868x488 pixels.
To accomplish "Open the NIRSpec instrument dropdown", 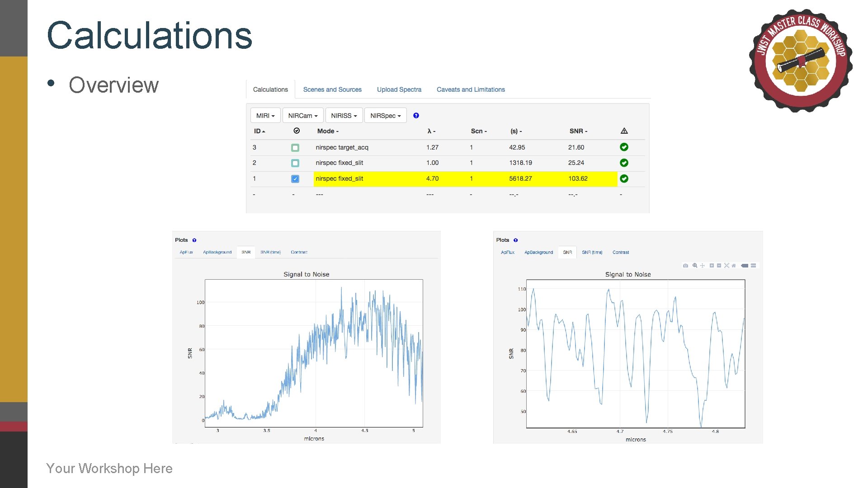I will click(x=385, y=116).
